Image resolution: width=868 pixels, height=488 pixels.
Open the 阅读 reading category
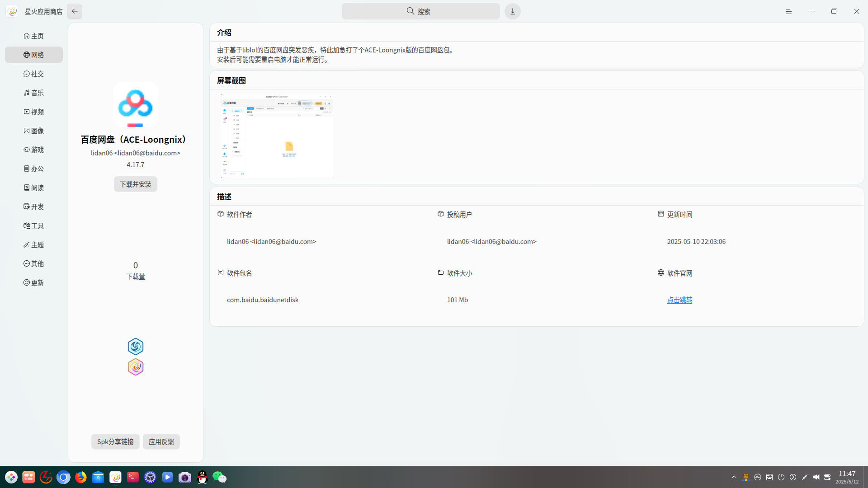click(x=34, y=188)
